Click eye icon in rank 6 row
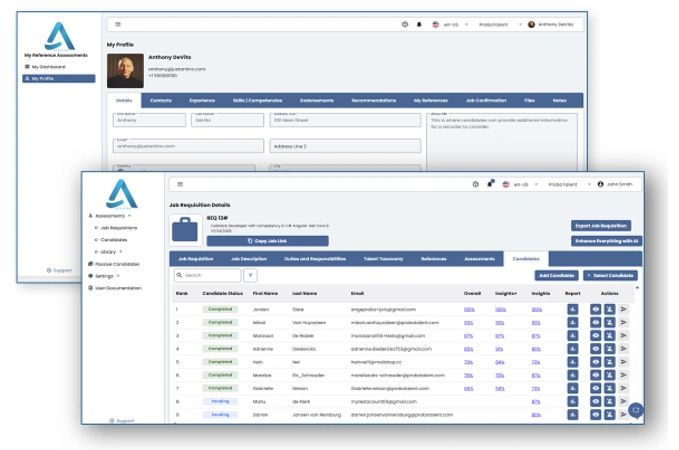This screenshot has width=679, height=450. point(595,375)
